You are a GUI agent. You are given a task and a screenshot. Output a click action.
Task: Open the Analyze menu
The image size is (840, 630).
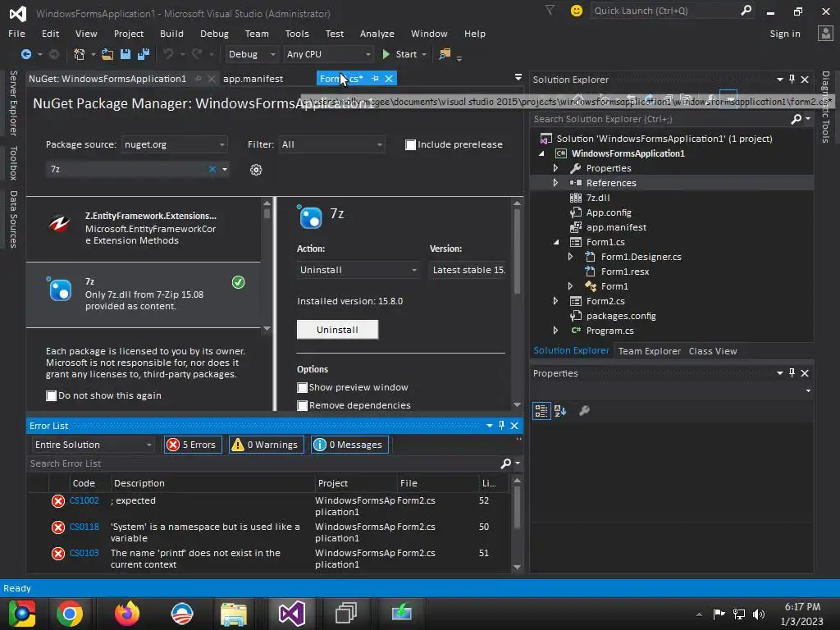click(377, 34)
